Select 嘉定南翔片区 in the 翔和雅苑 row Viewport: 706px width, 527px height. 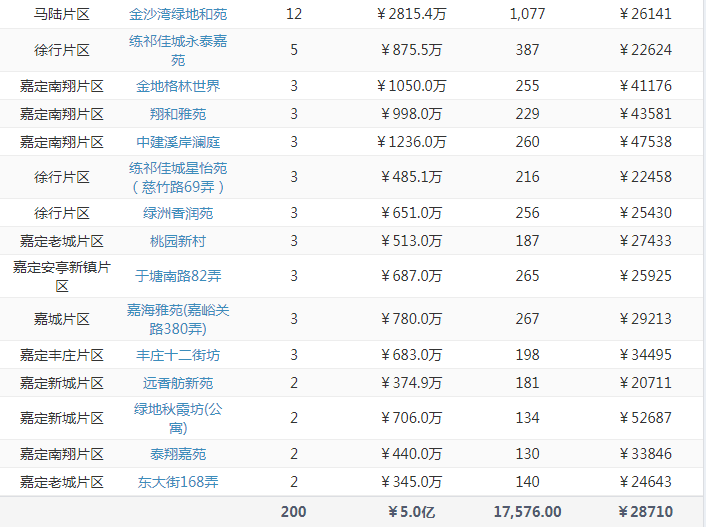coord(62,114)
